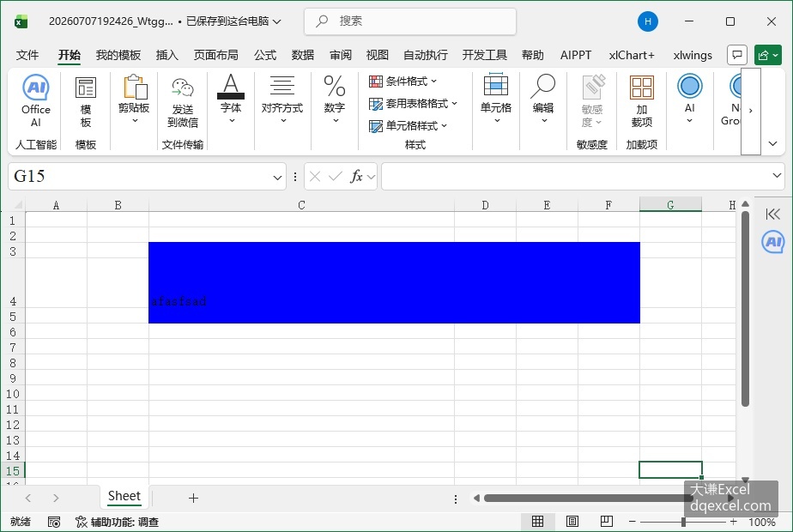Open the 对齐方式 alignment group
This screenshot has height=532, width=793.
point(282,100)
